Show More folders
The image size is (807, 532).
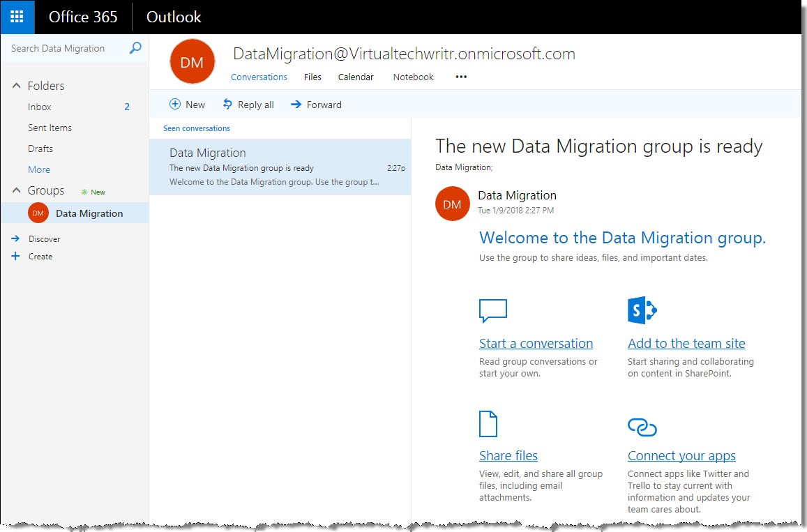coord(39,169)
